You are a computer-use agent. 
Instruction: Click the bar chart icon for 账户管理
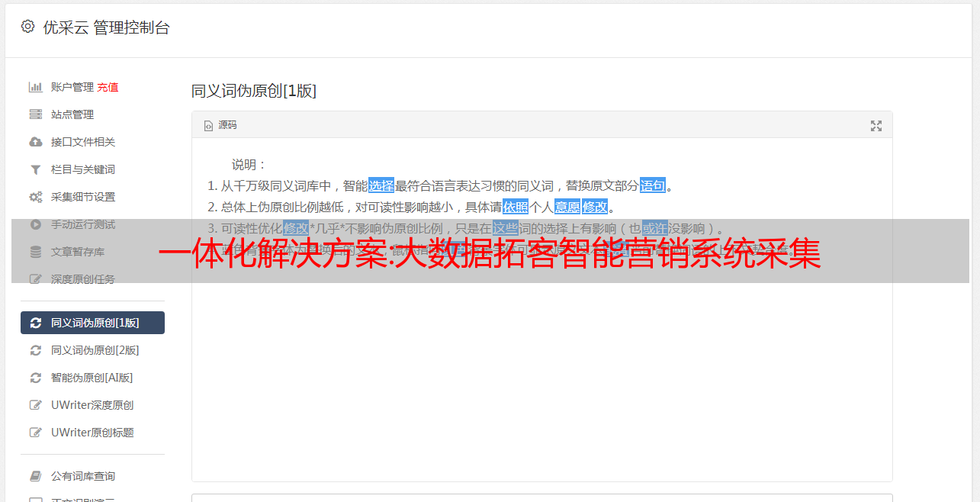pyautogui.click(x=35, y=87)
